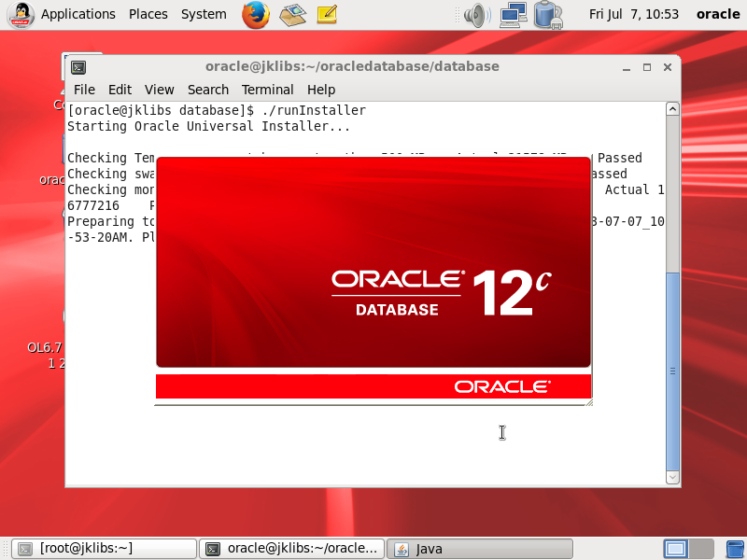Viewport: 747px width, 560px height.
Task: Click the Java icon in taskbar button
Action: (x=402, y=549)
